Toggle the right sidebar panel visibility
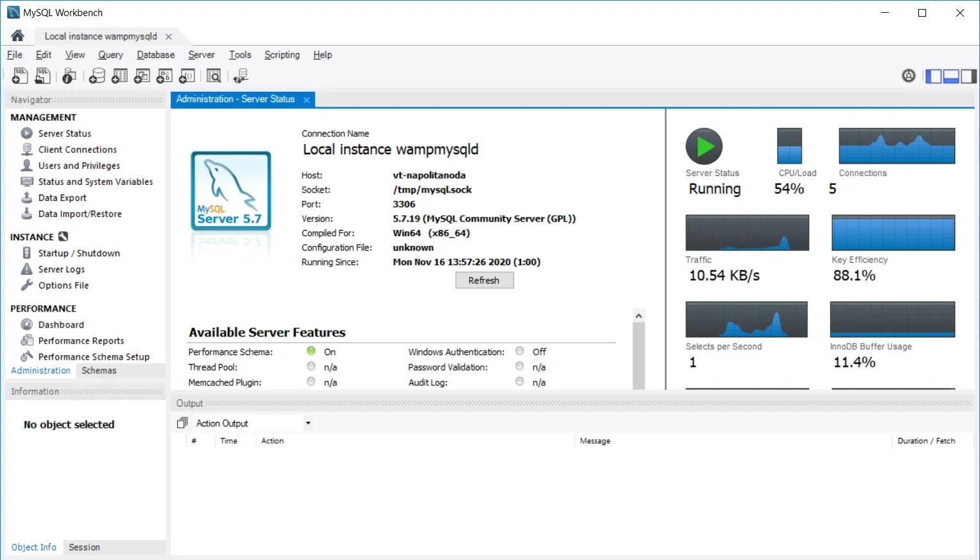 968,76
